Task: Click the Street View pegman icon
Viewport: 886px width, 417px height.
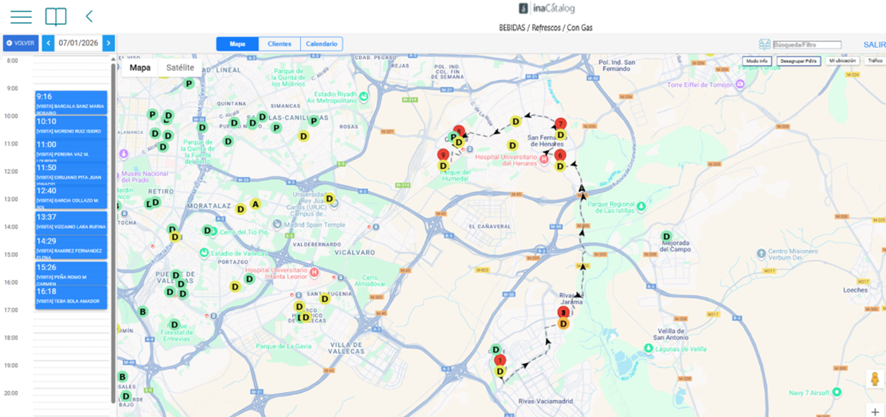Action: (875, 379)
